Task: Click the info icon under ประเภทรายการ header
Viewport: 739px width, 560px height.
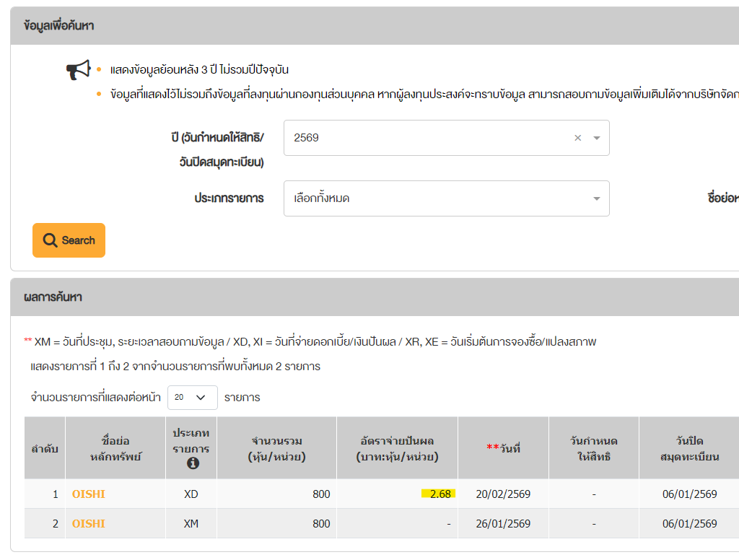Action: tap(192, 463)
